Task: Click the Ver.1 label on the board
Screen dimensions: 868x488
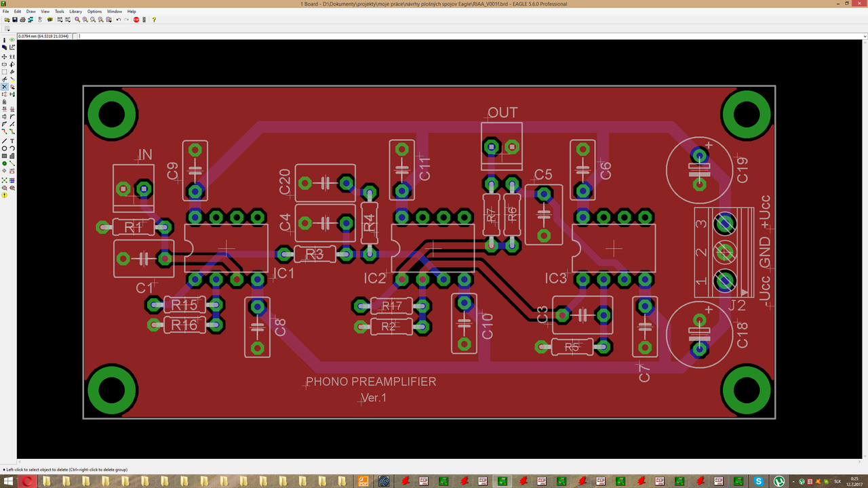Action: tap(374, 398)
